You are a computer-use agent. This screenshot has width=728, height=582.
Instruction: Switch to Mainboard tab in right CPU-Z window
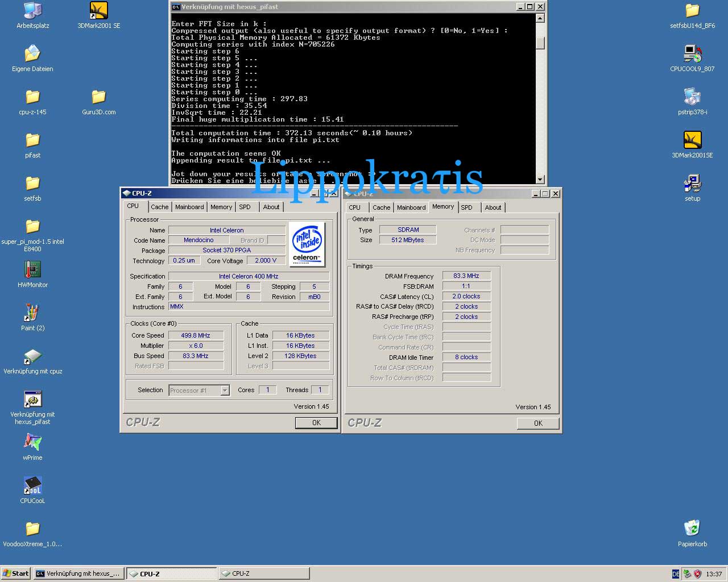pyautogui.click(x=411, y=208)
